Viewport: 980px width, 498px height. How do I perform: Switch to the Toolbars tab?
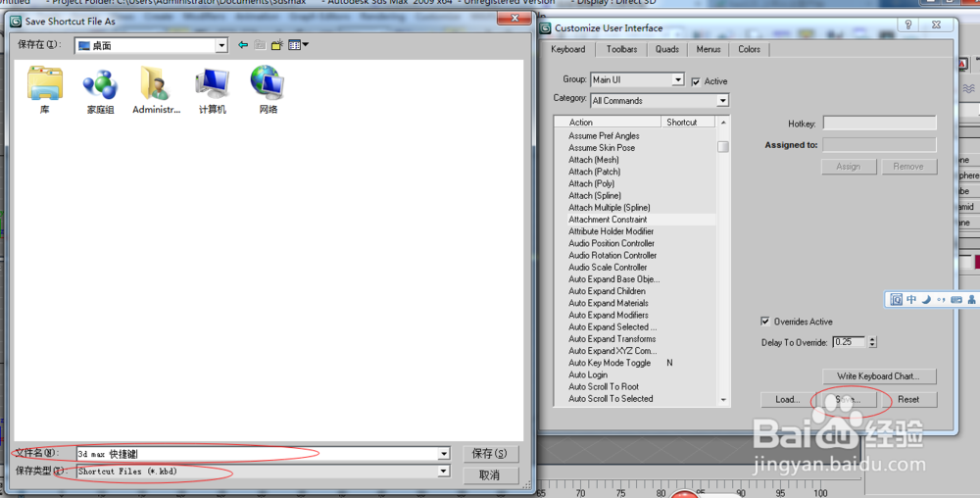point(622,49)
